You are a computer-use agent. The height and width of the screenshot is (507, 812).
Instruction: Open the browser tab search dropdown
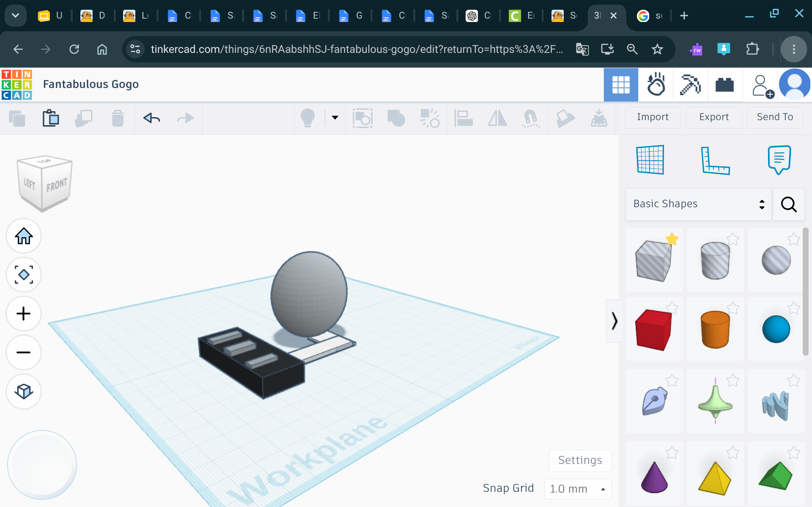tap(16, 16)
